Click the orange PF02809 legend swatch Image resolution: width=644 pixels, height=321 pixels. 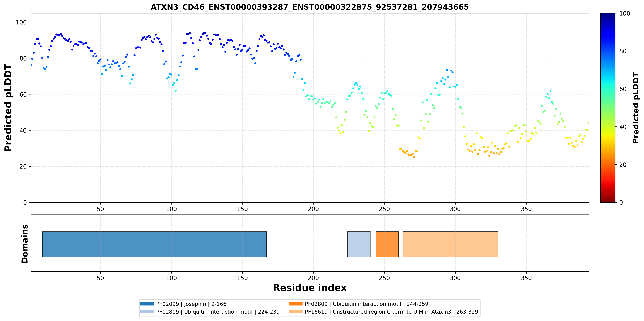pos(295,304)
